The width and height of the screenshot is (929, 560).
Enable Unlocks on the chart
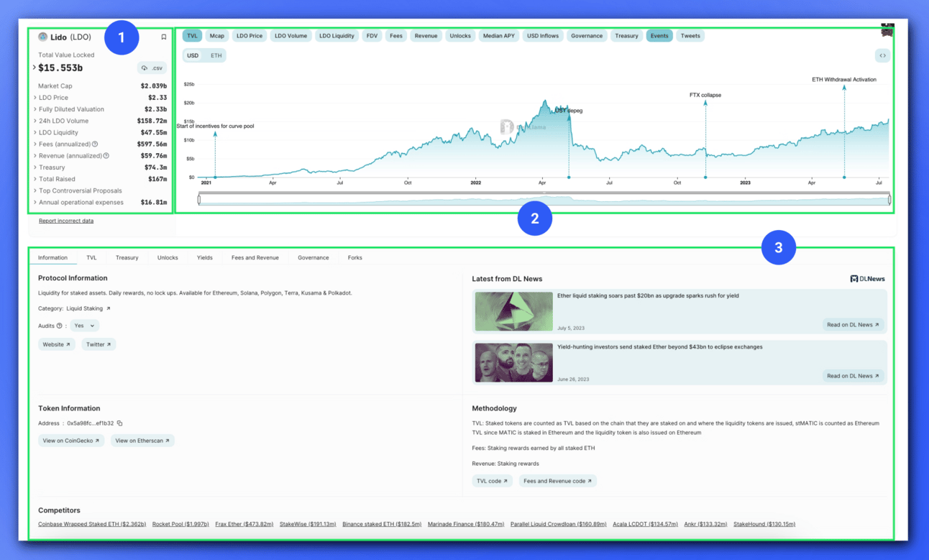coord(460,36)
